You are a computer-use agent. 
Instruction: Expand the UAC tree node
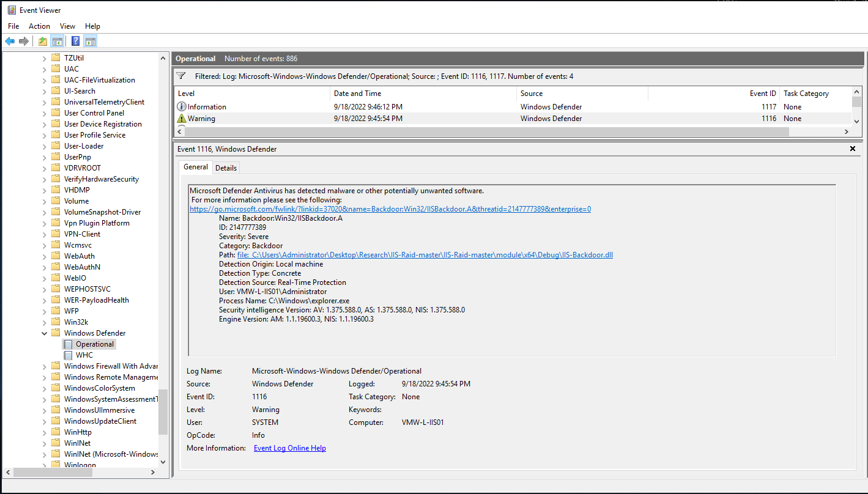(x=44, y=69)
